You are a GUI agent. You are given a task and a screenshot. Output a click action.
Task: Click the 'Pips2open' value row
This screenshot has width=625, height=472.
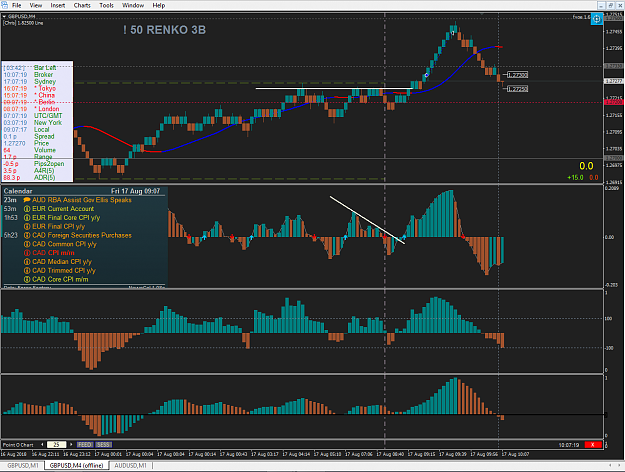(37, 163)
